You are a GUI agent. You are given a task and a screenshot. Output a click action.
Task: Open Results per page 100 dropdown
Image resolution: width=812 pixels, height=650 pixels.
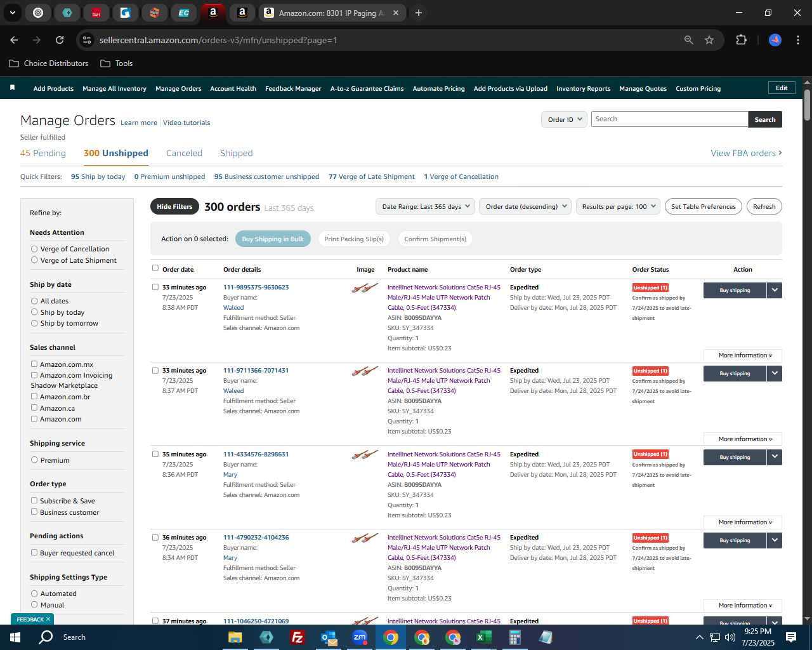[x=619, y=206]
